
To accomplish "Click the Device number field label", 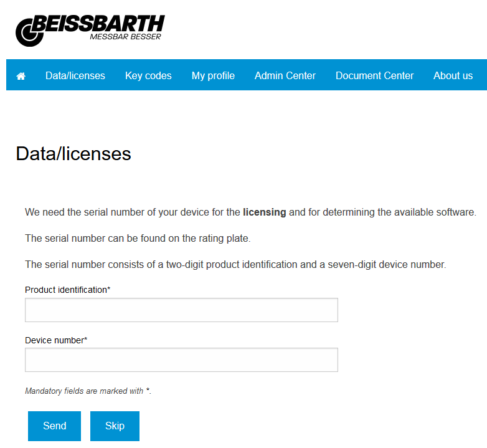I will pyautogui.click(x=56, y=340).
